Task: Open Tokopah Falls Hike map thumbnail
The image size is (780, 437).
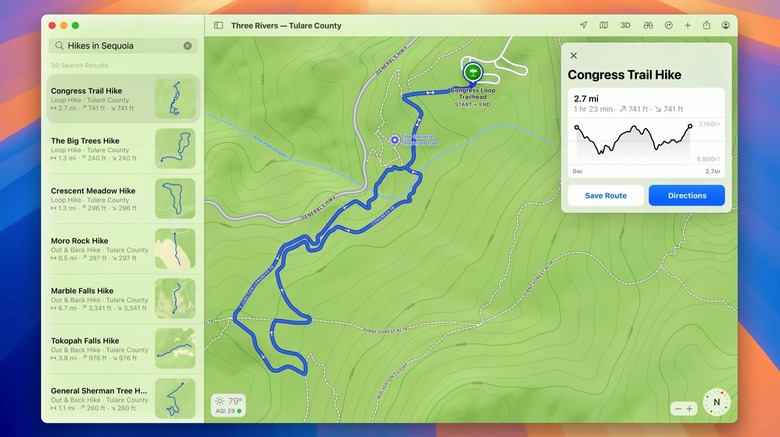Action: (175, 349)
